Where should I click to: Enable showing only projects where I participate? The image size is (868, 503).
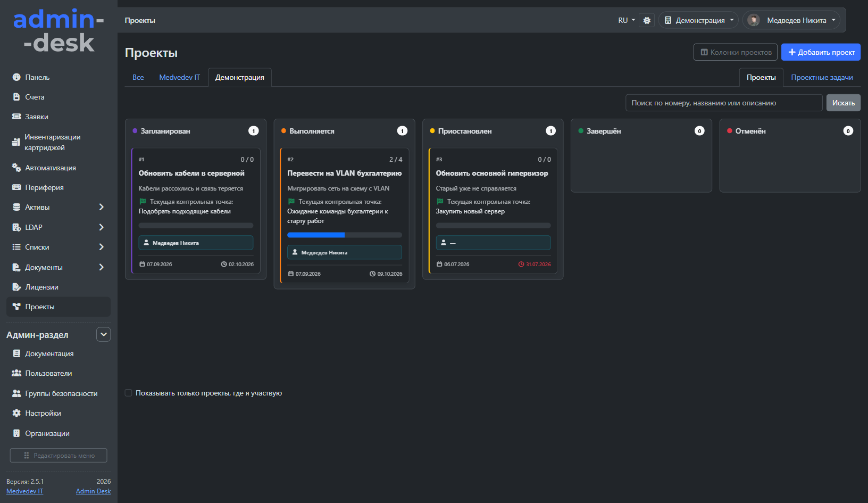[128, 393]
